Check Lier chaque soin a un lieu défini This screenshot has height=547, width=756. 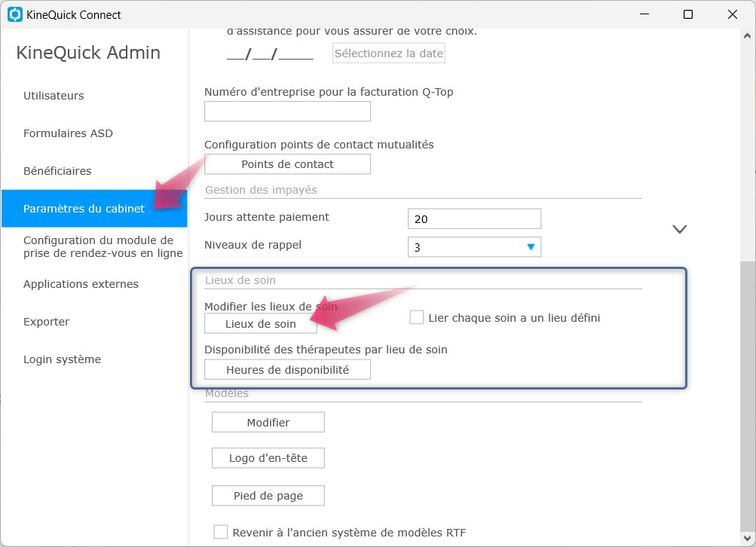(x=417, y=317)
